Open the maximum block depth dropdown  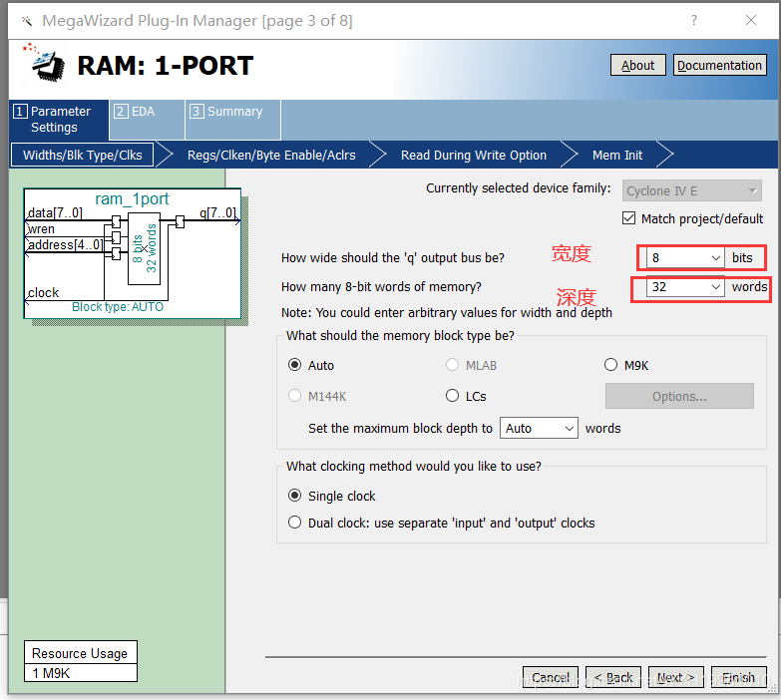[539, 428]
